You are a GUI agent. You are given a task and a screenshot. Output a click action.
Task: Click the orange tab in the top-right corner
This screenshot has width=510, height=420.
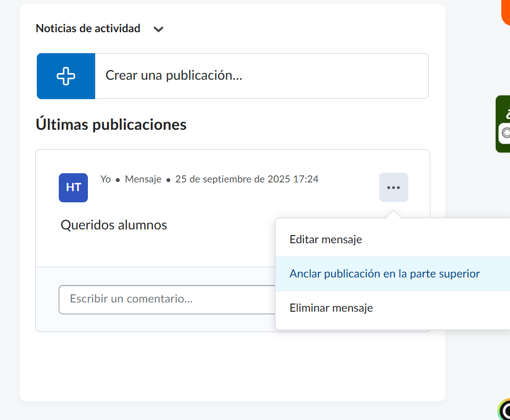pos(505,11)
